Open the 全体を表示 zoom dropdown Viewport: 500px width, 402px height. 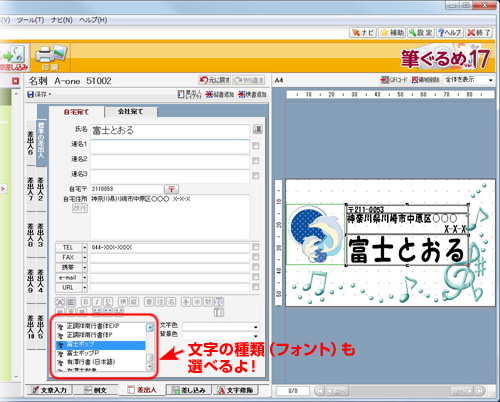pyautogui.click(x=469, y=80)
